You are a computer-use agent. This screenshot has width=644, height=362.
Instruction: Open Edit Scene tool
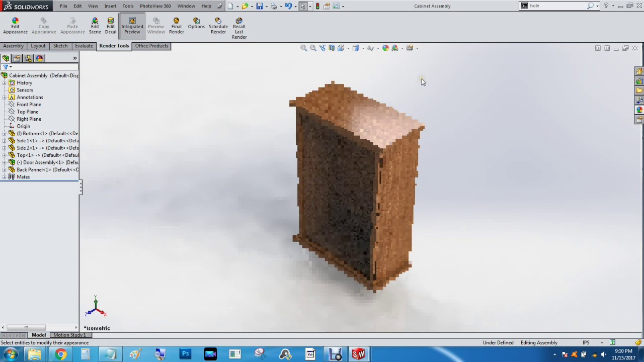[x=95, y=26]
